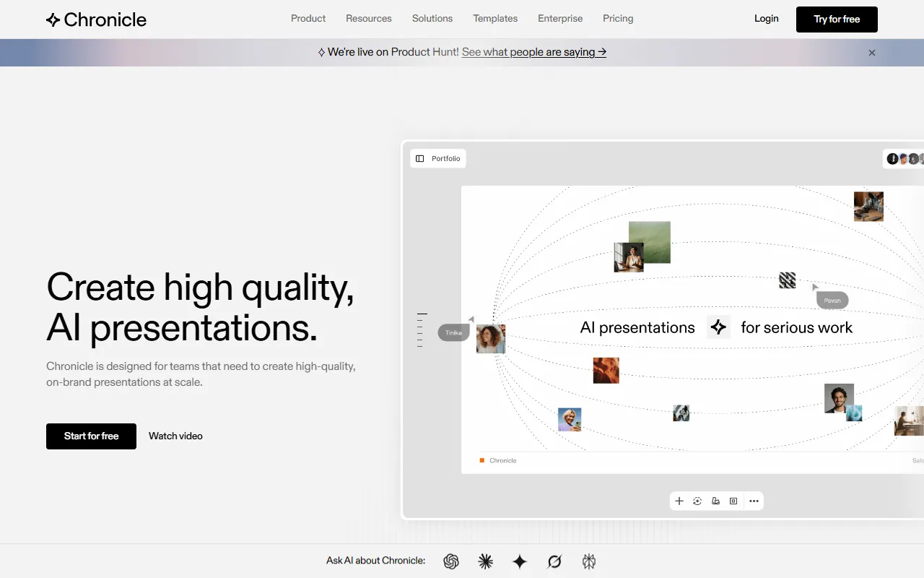Click the plus icon in the presentation toolbar

[x=679, y=501]
